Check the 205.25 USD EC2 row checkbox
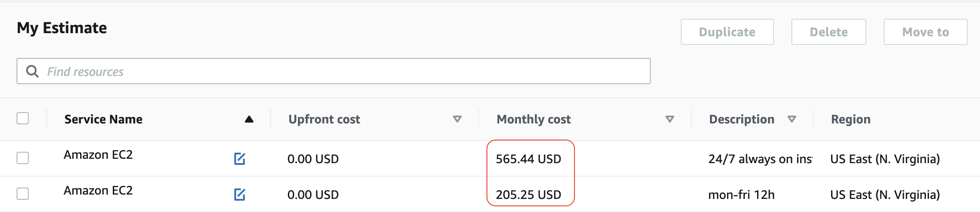980x212 pixels. point(23,194)
